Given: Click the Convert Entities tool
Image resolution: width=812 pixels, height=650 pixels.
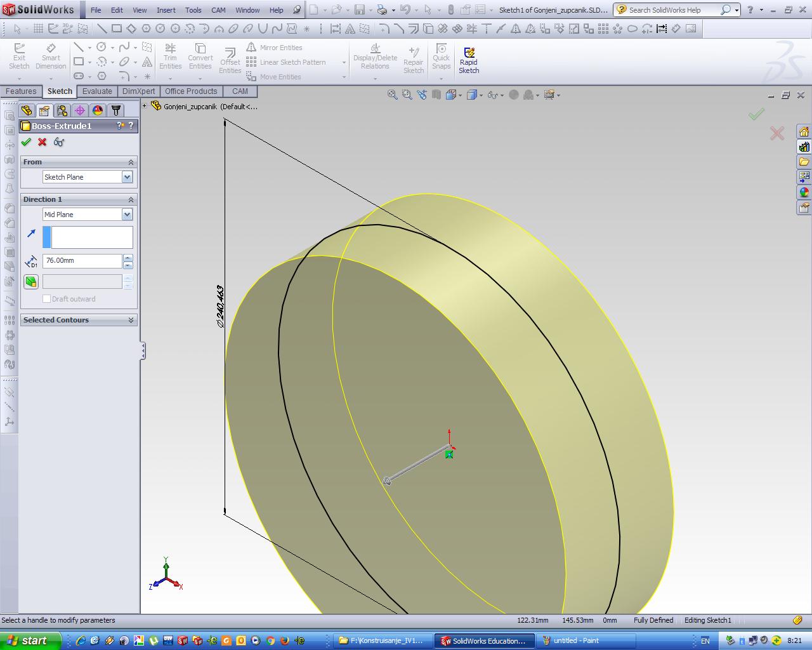Looking at the screenshot, I should pos(200,56).
